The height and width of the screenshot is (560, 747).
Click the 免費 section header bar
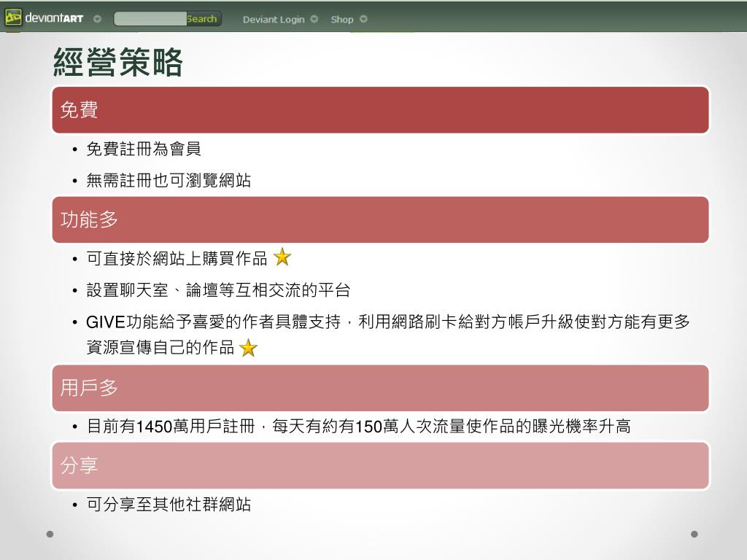pos(380,110)
